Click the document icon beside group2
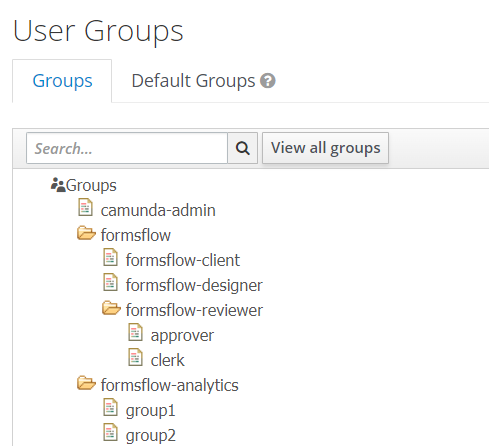Screen dimensions: 489x446 [110, 433]
